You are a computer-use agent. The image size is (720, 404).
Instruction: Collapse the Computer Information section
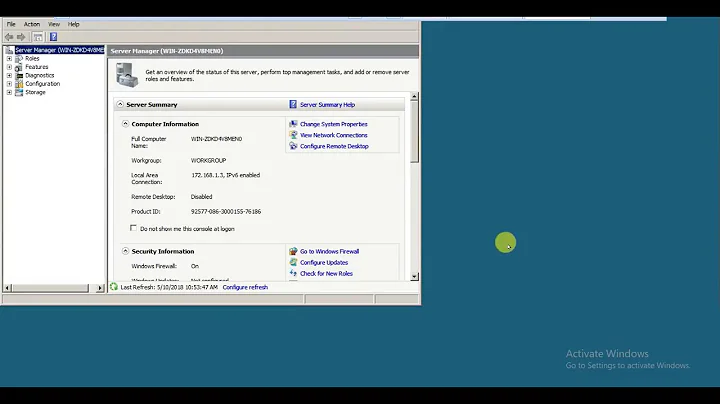pyautogui.click(x=125, y=123)
